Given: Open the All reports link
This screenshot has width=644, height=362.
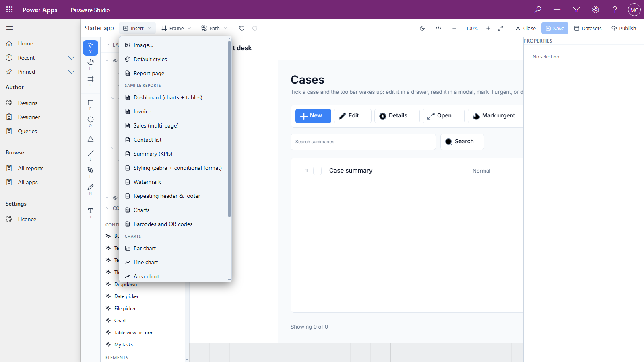Looking at the screenshot, I should click(31, 168).
